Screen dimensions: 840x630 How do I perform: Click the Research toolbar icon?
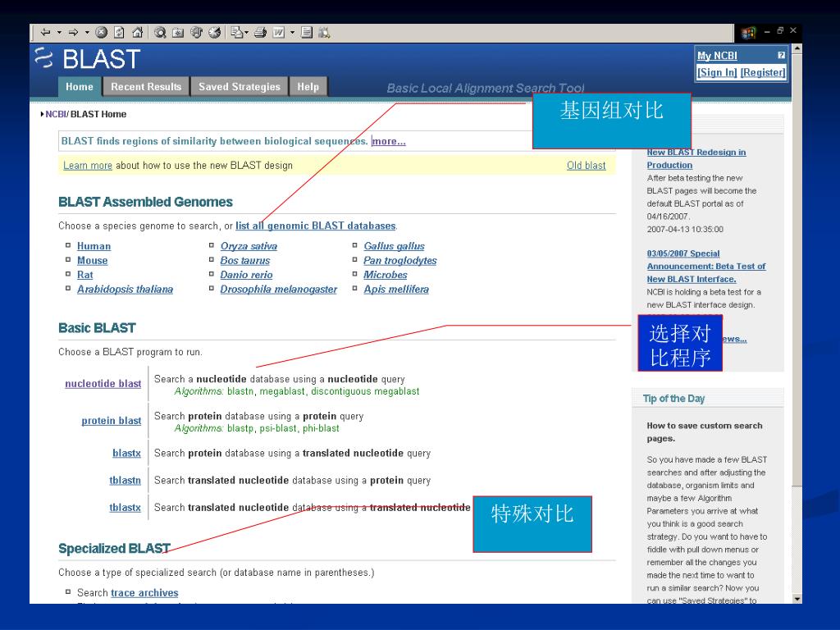point(324,33)
